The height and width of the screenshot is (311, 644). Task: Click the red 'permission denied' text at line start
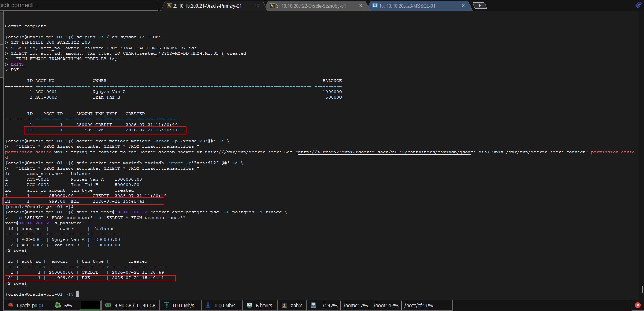(x=28, y=152)
